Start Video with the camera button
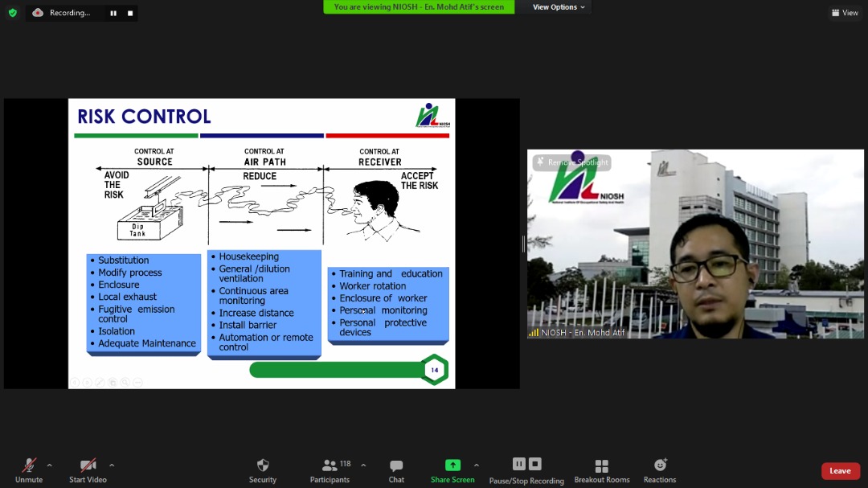868x488 pixels. click(88, 470)
